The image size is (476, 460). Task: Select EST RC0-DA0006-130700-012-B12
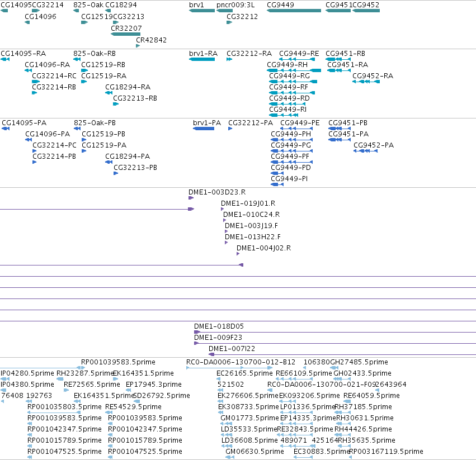(241, 362)
